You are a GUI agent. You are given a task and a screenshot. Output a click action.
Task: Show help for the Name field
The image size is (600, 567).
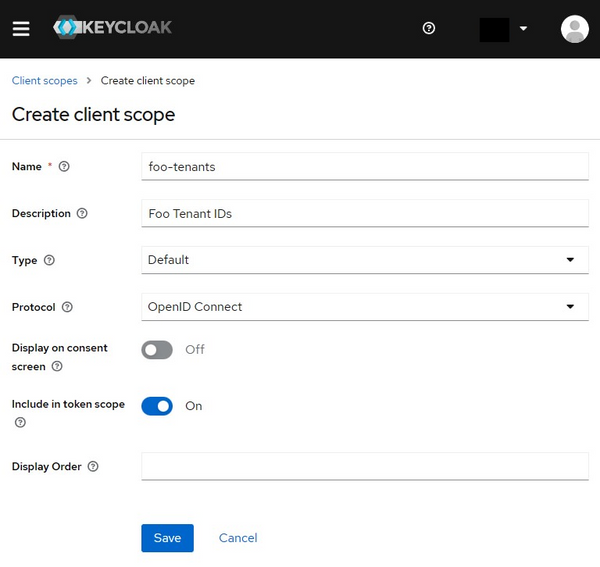(x=64, y=166)
